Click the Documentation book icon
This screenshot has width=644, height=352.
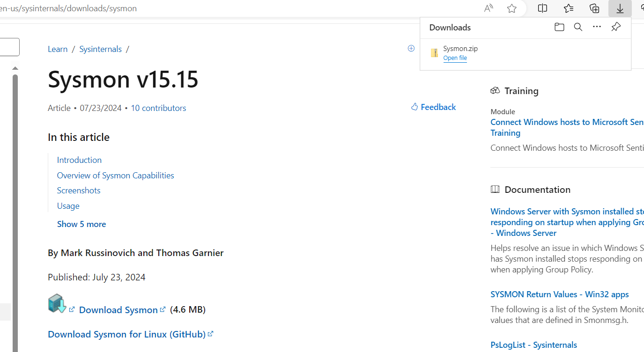(x=495, y=189)
